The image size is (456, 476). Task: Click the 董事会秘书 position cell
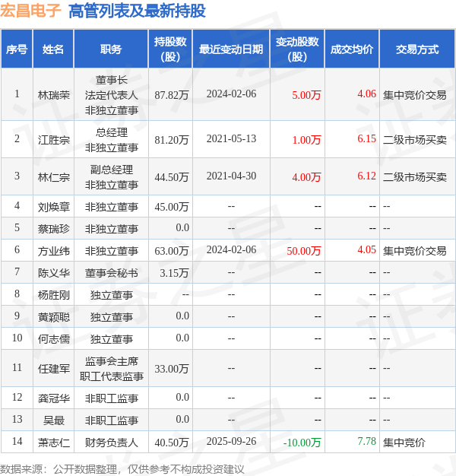[112, 273]
